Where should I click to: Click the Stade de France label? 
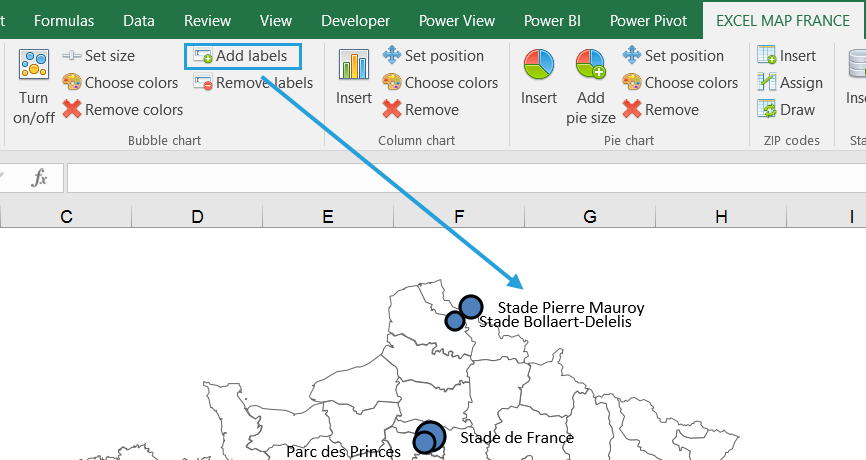pyautogui.click(x=517, y=438)
